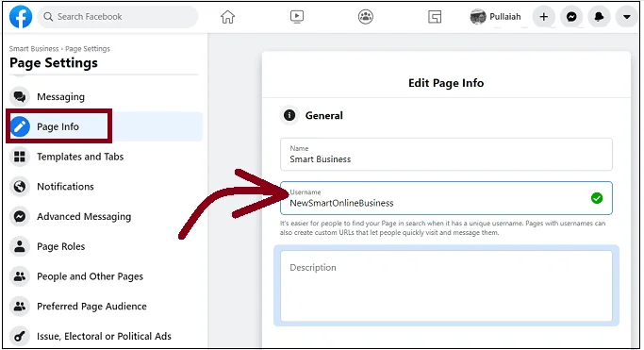
Task: Open Templates and Tabs settings
Action: point(105,157)
